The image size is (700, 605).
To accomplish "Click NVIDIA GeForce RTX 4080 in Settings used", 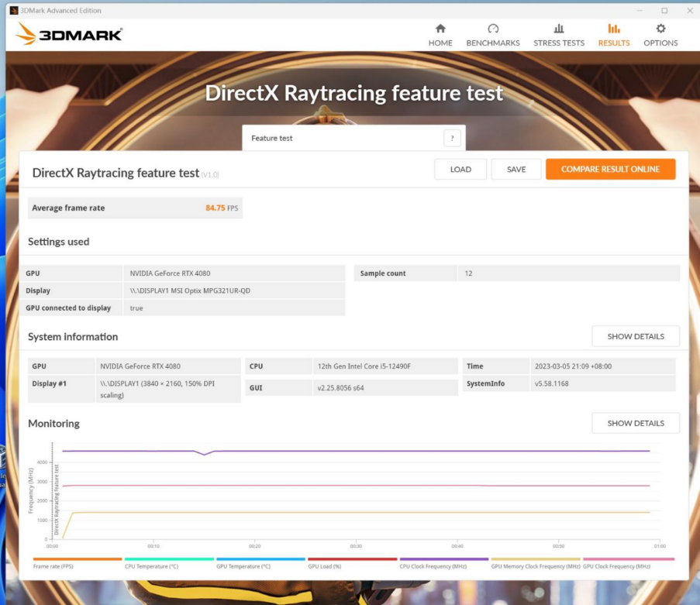I will pos(170,273).
